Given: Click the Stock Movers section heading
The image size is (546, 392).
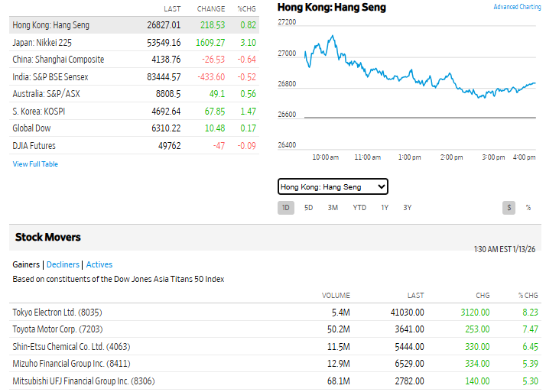Looking at the screenshot, I should pyautogui.click(x=47, y=237).
